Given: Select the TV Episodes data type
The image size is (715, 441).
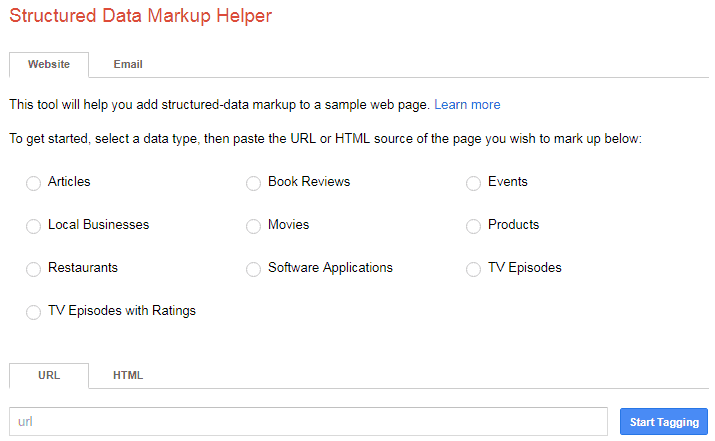Looking at the screenshot, I should pyautogui.click(x=473, y=269).
